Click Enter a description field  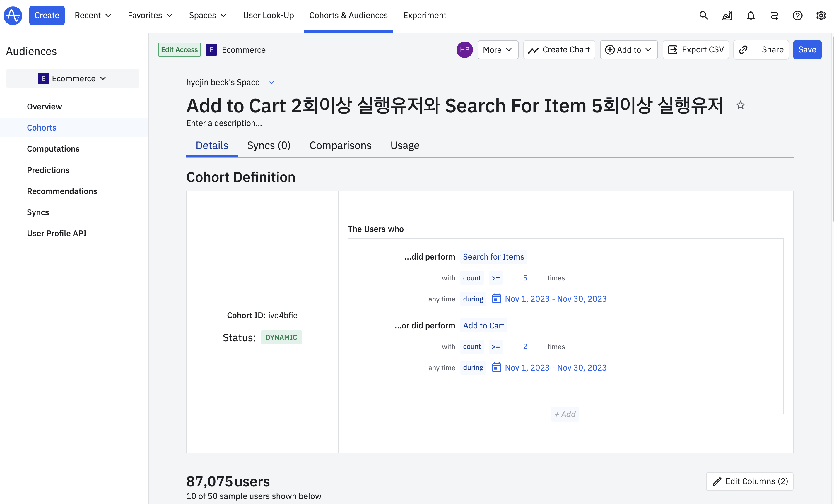click(x=224, y=123)
